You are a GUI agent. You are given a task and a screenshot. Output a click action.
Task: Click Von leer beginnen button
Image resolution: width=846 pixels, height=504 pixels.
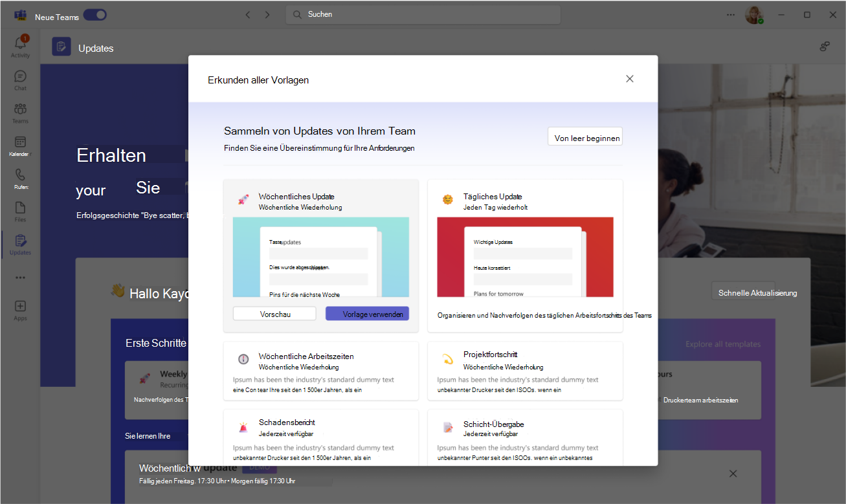[x=585, y=137]
